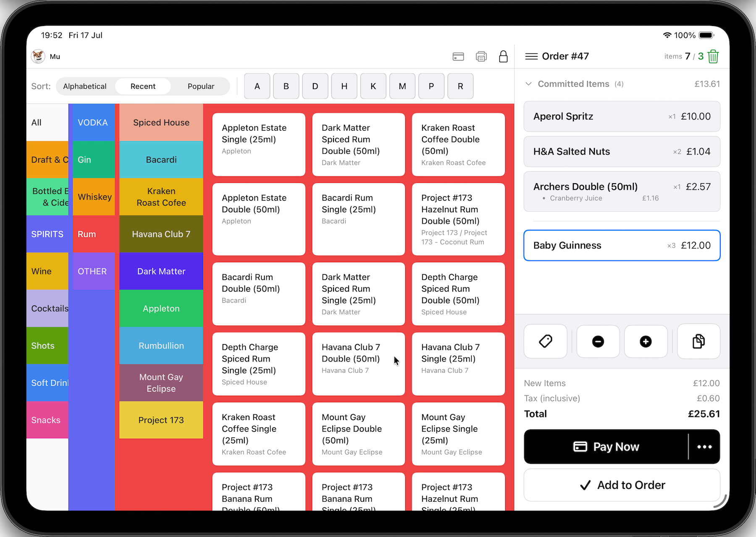Image resolution: width=756 pixels, height=537 pixels.
Task: Open the order hamburger menu
Action: [x=531, y=56]
